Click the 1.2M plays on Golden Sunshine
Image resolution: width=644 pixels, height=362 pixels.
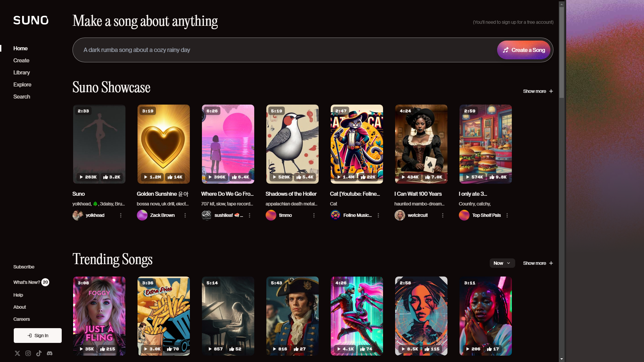point(153,177)
